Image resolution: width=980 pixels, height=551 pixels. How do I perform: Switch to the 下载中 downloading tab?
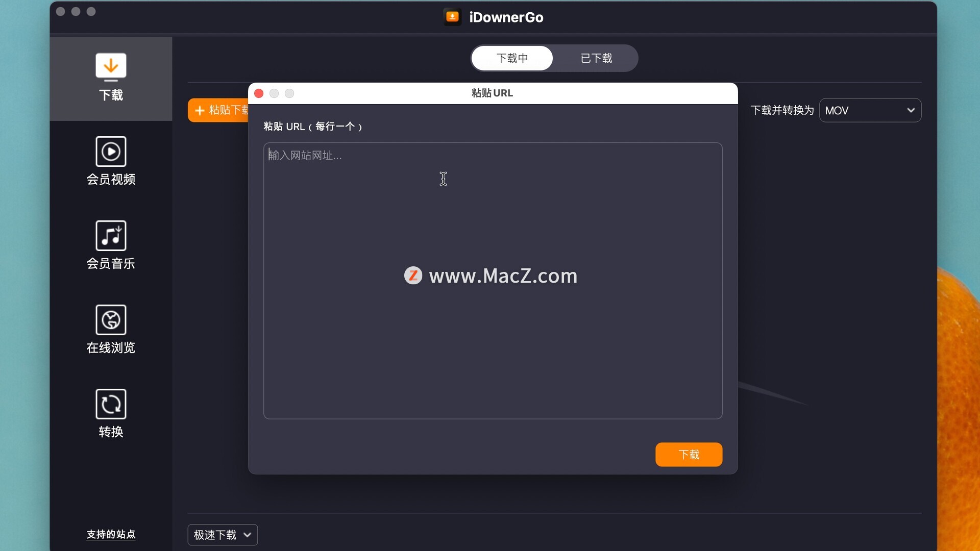512,58
